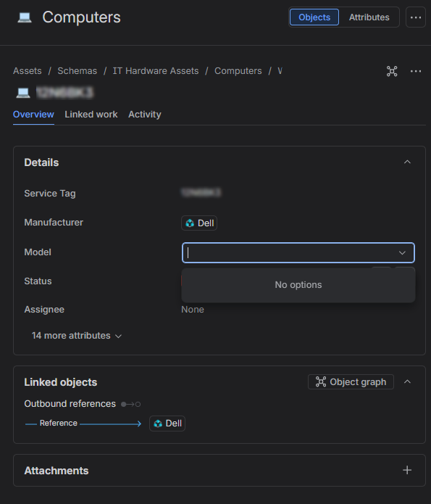Image resolution: width=431 pixels, height=504 pixels.
Task: Click the laptop icon next to object name
Action: point(23,93)
